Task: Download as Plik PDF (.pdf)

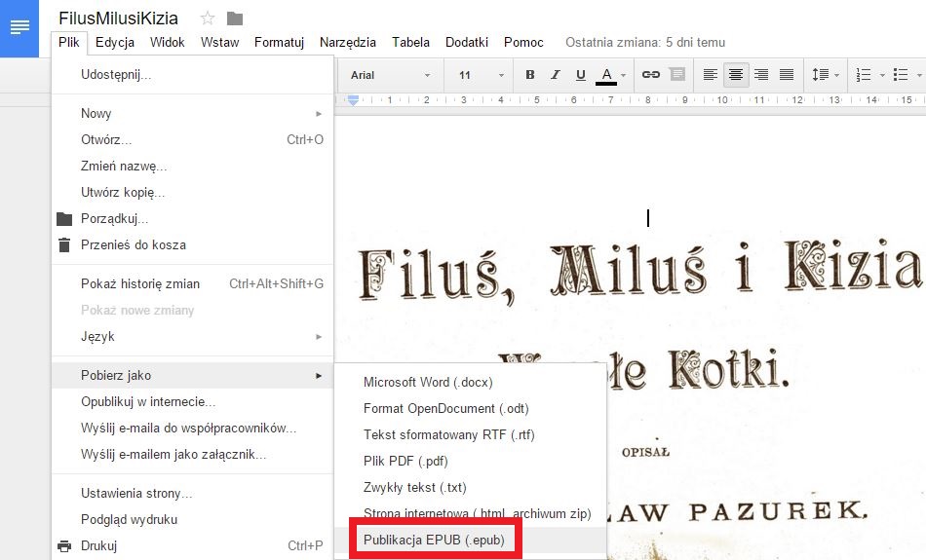Action: click(x=471, y=461)
